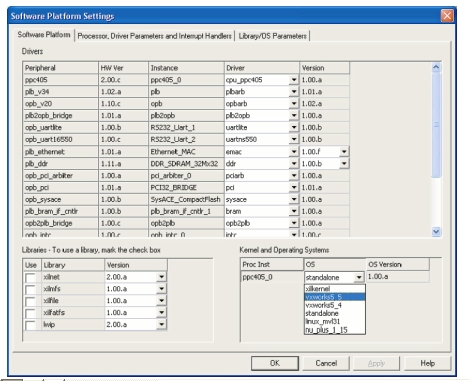Pick xilkernel from the OS dropdown list
The image size is (469, 381).
point(335,289)
